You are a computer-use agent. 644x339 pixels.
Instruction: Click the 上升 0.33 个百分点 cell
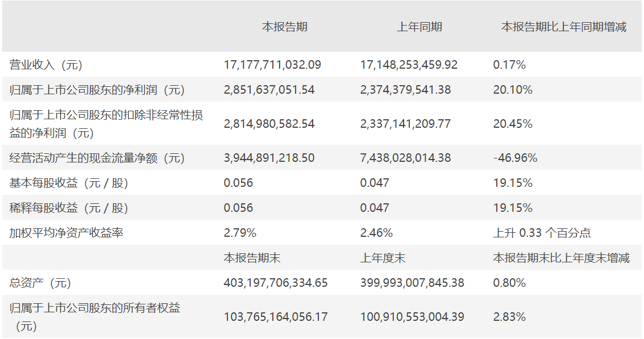pos(542,233)
